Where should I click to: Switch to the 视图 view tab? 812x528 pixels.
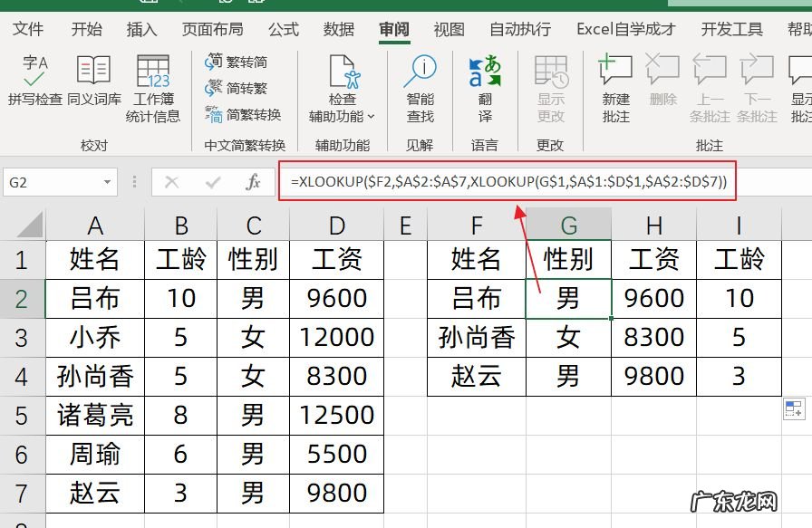[x=449, y=29]
